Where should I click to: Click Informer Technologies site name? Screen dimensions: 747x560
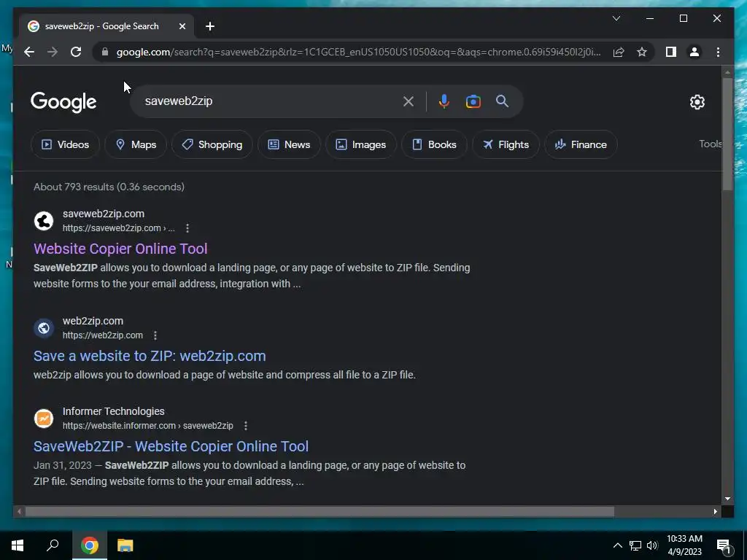click(x=113, y=411)
